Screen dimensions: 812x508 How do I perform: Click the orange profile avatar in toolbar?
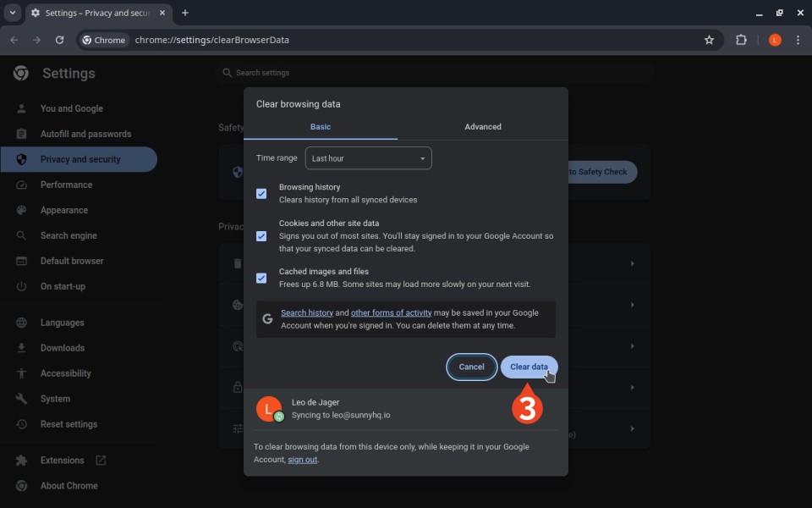pyautogui.click(x=774, y=40)
